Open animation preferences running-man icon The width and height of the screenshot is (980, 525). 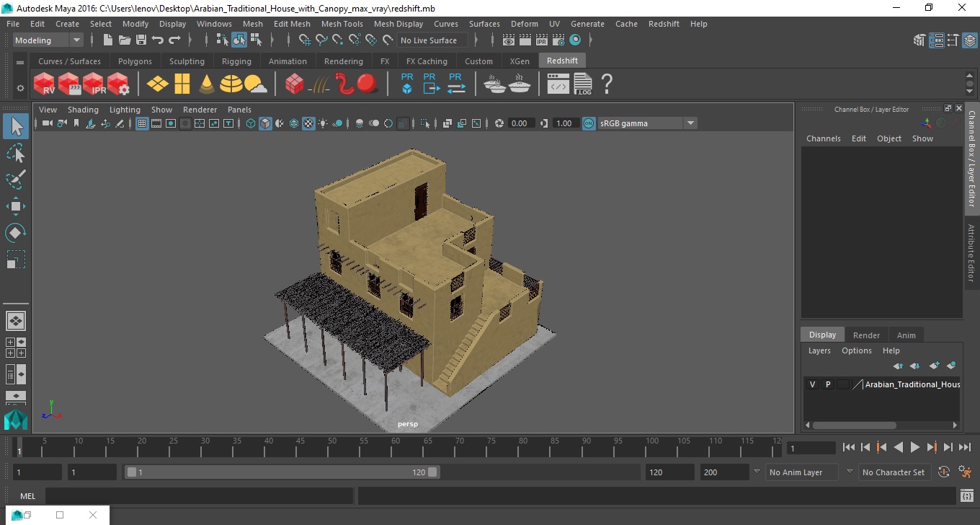966,472
